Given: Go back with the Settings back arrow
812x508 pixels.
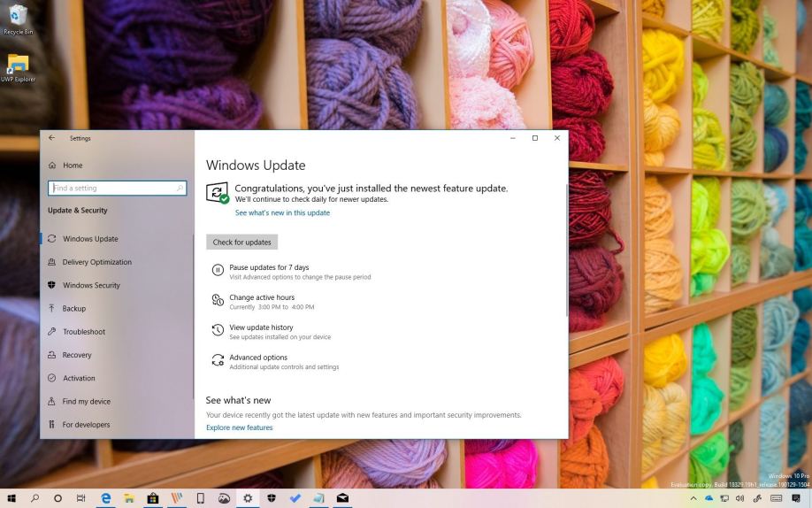Looking at the screenshot, I should pos(52,138).
